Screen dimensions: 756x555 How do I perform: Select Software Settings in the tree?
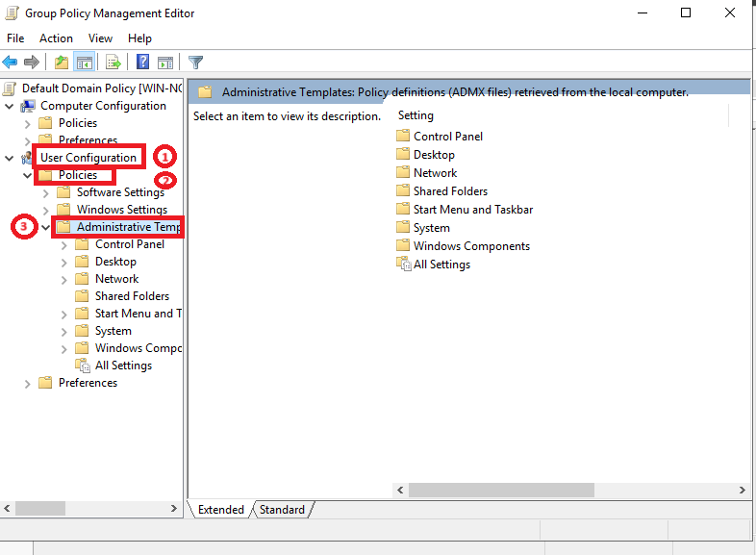click(120, 192)
